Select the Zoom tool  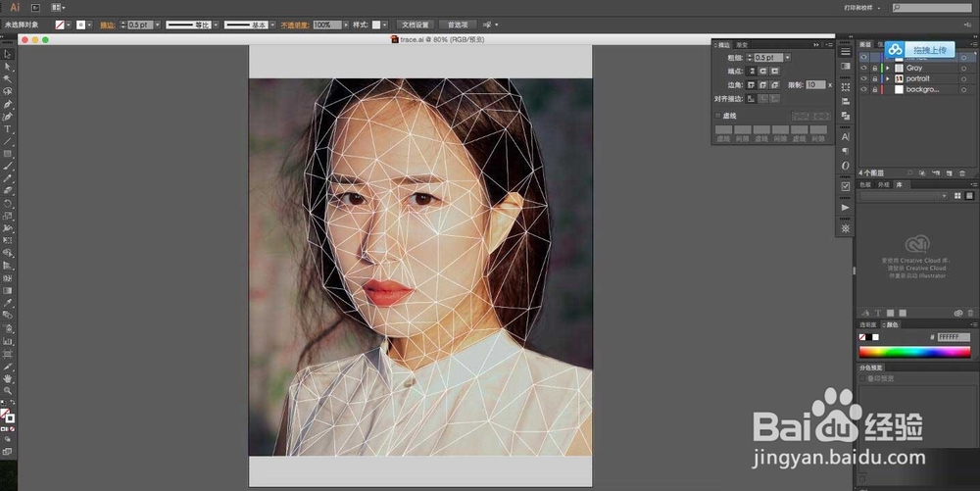pos(8,390)
